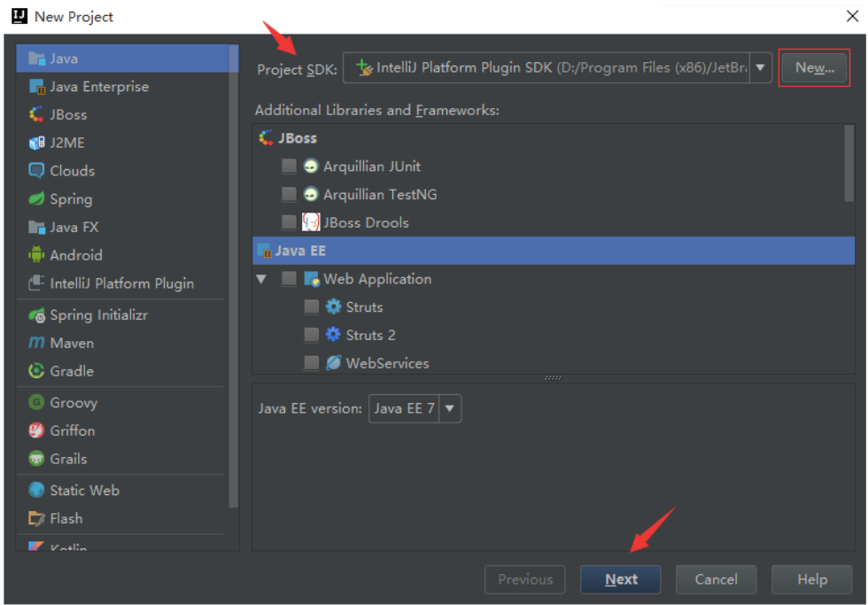Screen dimensions: 868x605
Task: Click the Spring leaf icon
Action: [x=36, y=198]
